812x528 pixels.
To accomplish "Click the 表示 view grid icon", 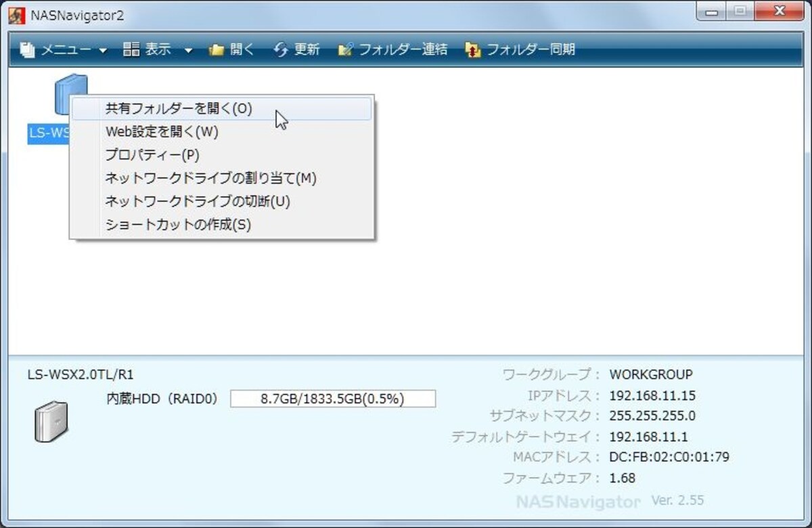I will 131,49.
